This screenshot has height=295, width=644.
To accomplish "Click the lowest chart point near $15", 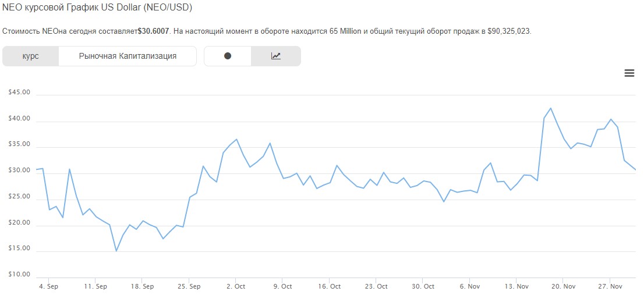I will 116,251.
